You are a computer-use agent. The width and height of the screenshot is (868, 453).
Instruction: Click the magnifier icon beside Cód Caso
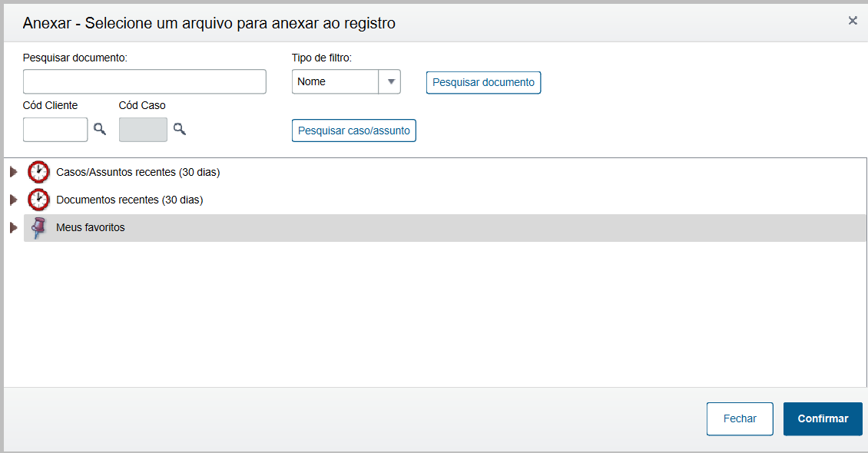tap(179, 129)
